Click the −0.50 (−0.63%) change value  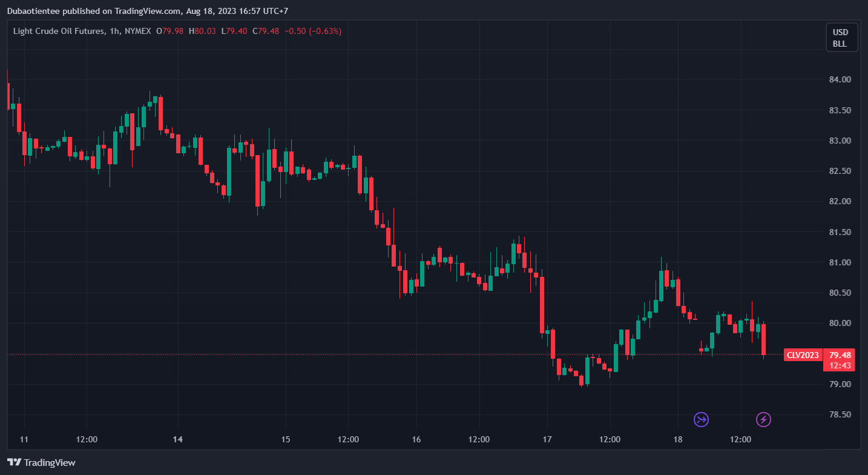[313, 31]
